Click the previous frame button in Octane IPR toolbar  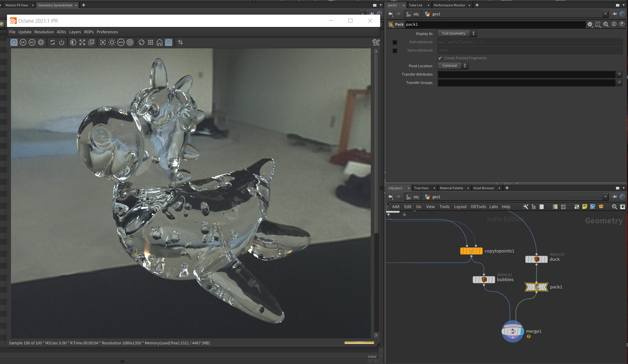23,42
